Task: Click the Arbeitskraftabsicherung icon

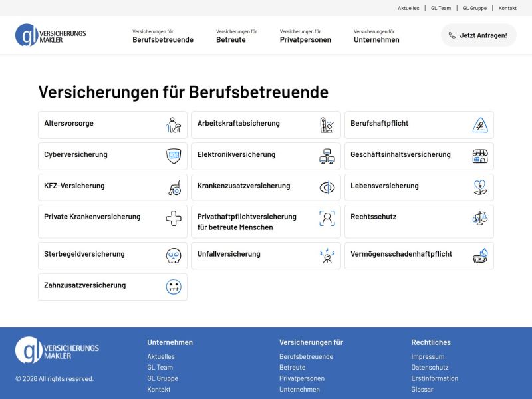Action: (x=327, y=125)
